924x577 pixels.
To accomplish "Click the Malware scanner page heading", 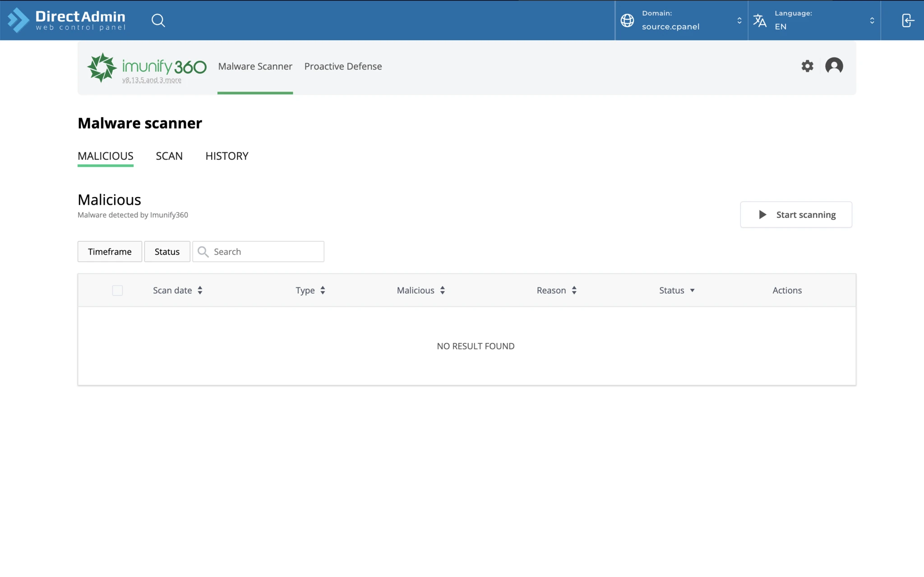I will click(140, 123).
